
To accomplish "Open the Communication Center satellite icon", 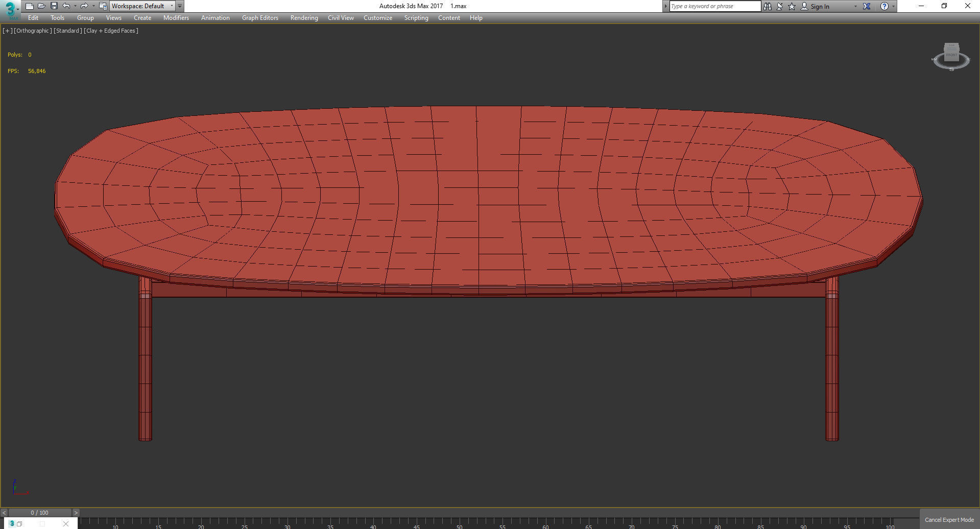I will (779, 6).
